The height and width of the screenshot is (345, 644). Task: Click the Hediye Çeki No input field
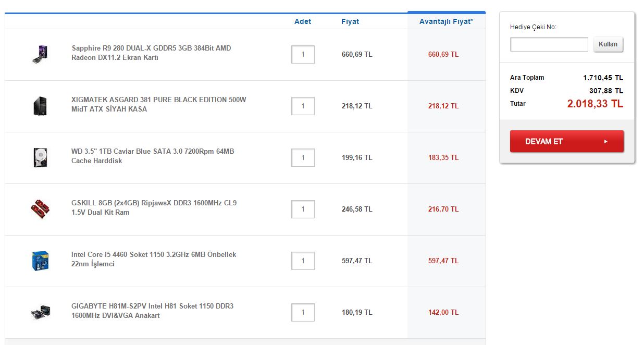coord(549,44)
